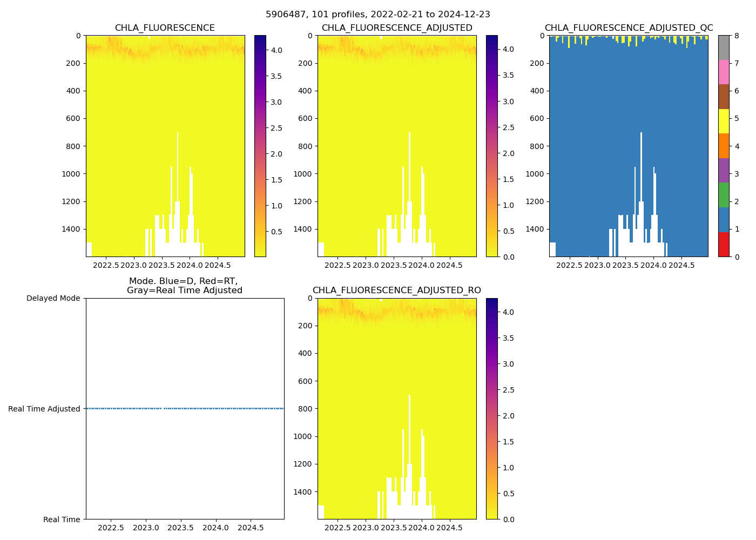Click the red swatch in QC colorbar
Screen dimensions: 756x540
click(x=724, y=244)
